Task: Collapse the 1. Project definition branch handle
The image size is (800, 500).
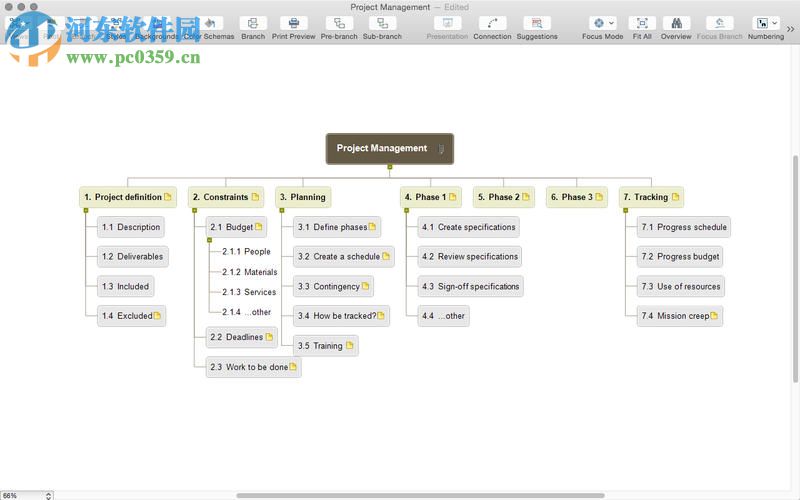Action: tap(86, 210)
